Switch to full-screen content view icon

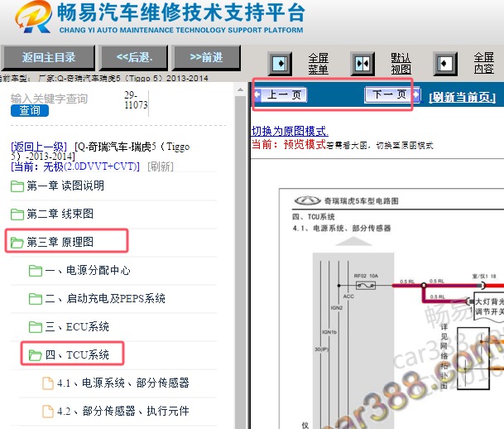click(x=445, y=63)
